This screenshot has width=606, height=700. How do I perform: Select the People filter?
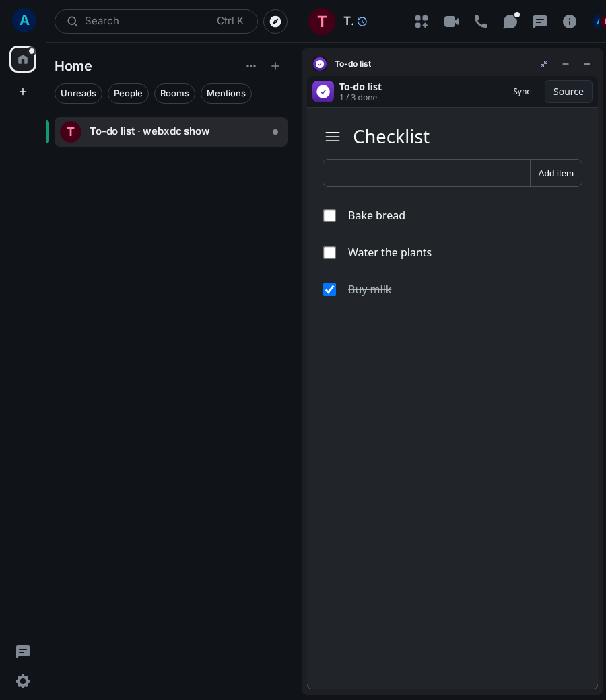128,94
